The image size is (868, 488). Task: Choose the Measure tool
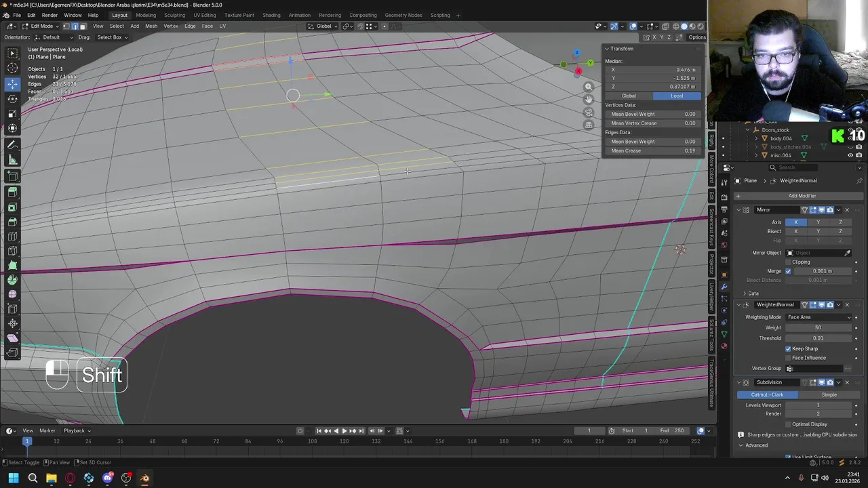(x=12, y=160)
